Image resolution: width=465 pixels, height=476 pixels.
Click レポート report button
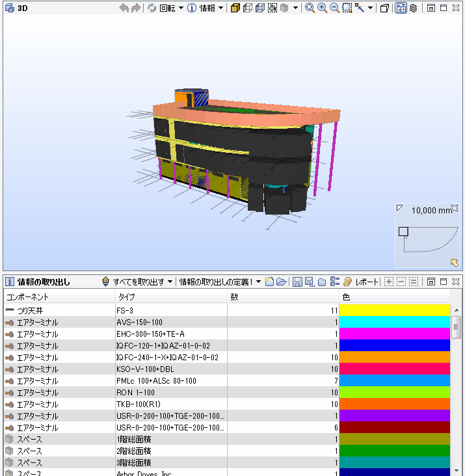361,282
